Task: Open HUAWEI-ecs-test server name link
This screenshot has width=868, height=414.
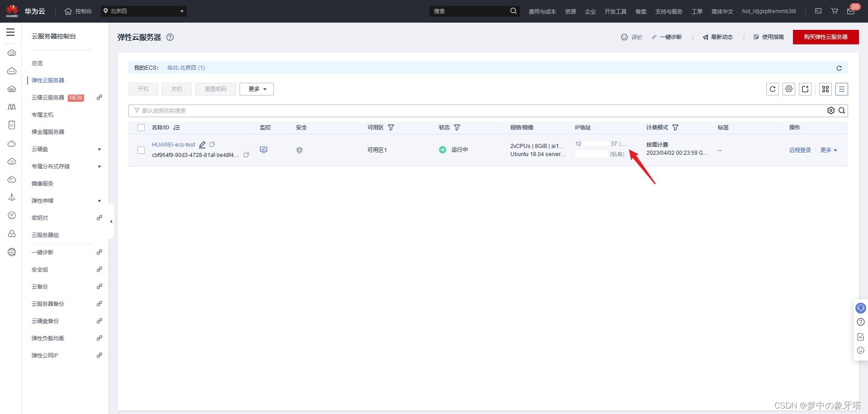Action: pyautogui.click(x=174, y=145)
